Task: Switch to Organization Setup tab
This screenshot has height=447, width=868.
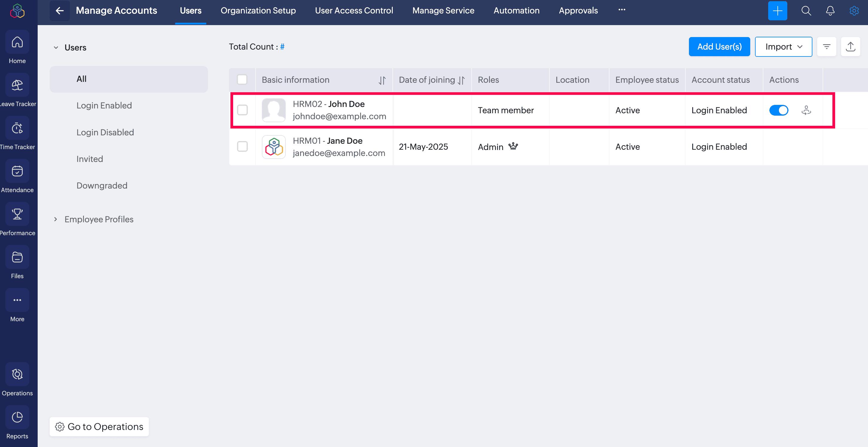Action: click(x=258, y=11)
